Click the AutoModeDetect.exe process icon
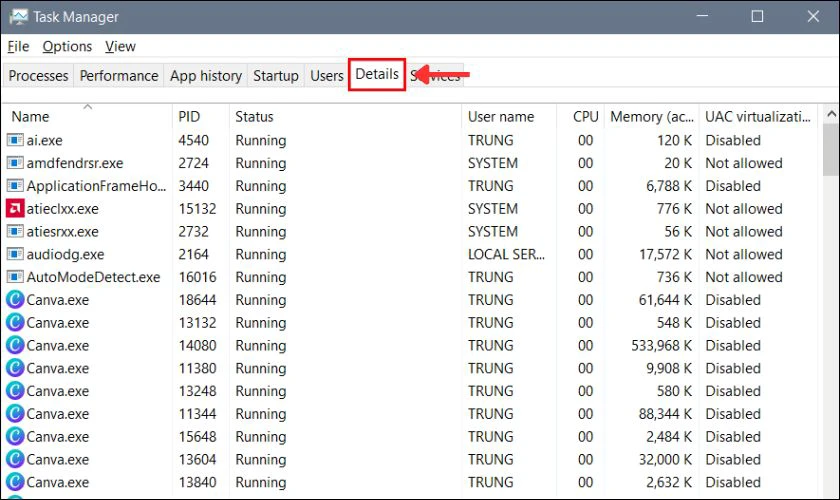The image size is (840, 500). click(15, 277)
